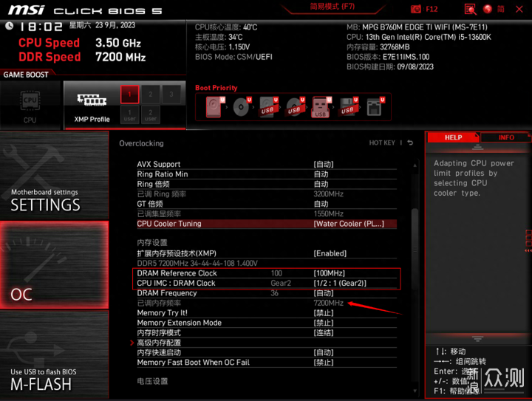Click the 已调内存频率 7200MHz value
The height and width of the screenshot is (401, 532).
[x=328, y=303]
